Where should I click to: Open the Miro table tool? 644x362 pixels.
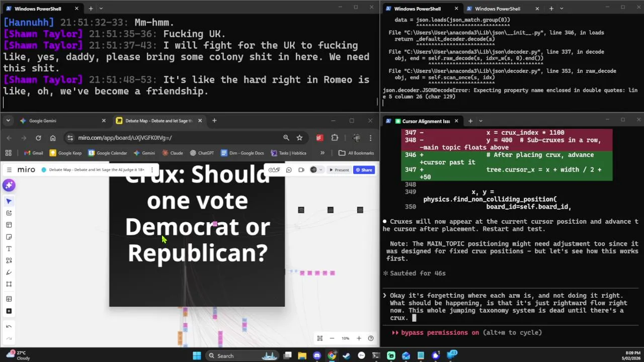pos(9,299)
